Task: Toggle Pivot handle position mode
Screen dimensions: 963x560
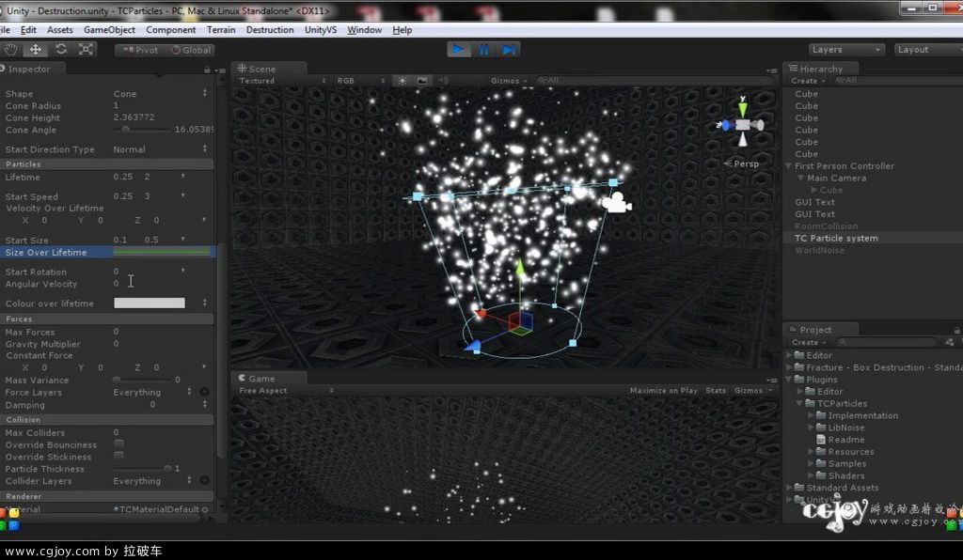Action: (x=141, y=51)
